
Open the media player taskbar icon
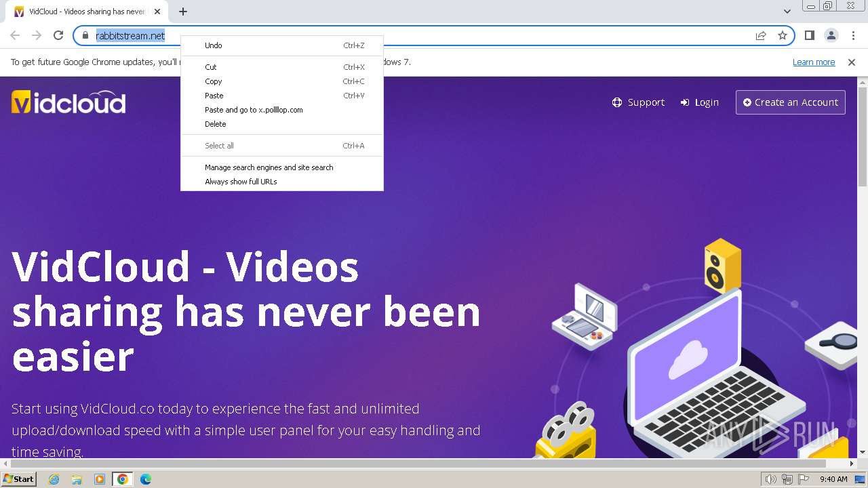point(100,479)
